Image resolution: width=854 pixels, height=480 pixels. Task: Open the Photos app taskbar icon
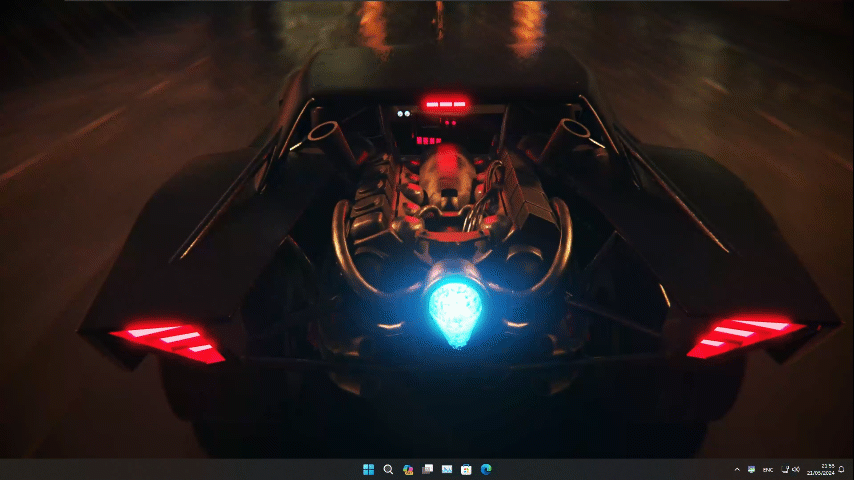click(x=447, y=469)
